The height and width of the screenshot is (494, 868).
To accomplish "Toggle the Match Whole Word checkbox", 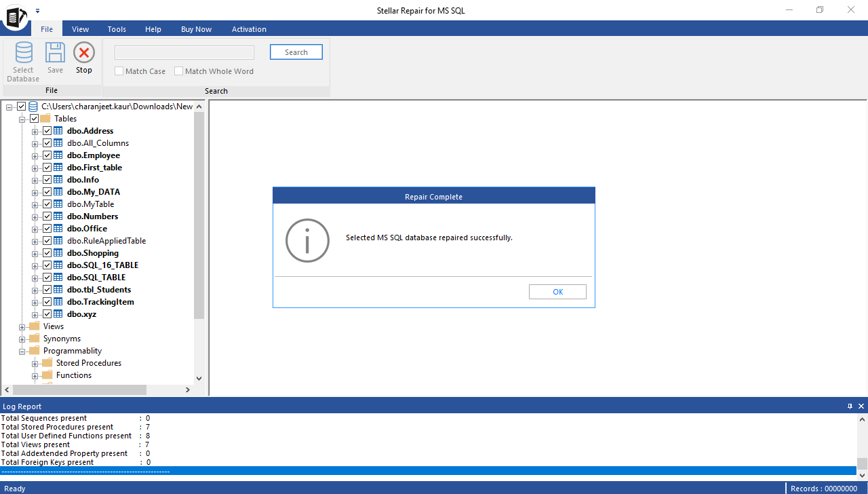I will 178,71.
